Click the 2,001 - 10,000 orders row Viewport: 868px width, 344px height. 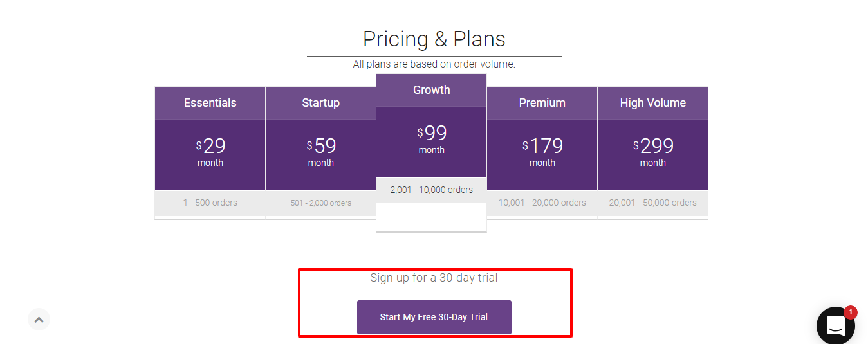(431, 190)
